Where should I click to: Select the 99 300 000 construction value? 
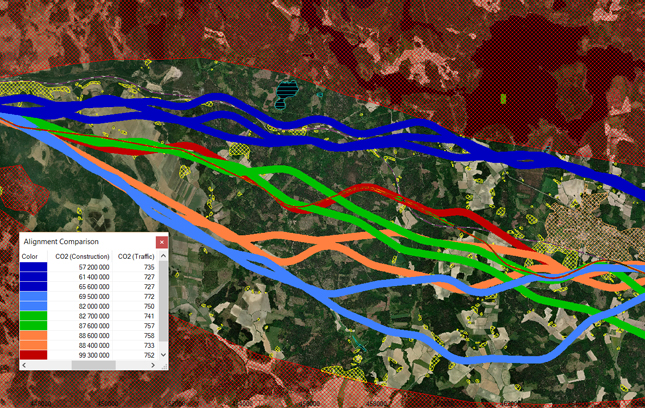click(94, 355)
